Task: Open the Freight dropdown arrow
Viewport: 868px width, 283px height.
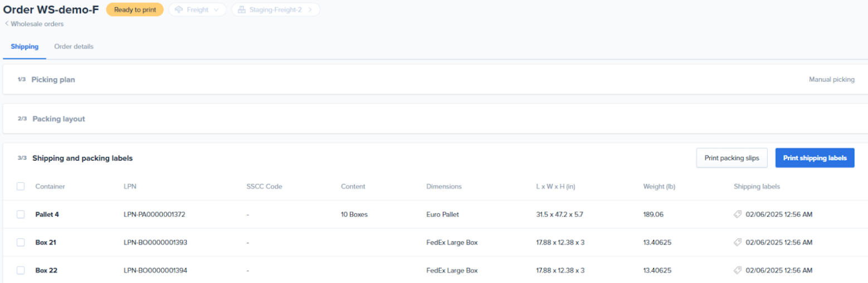Action: 216,9
